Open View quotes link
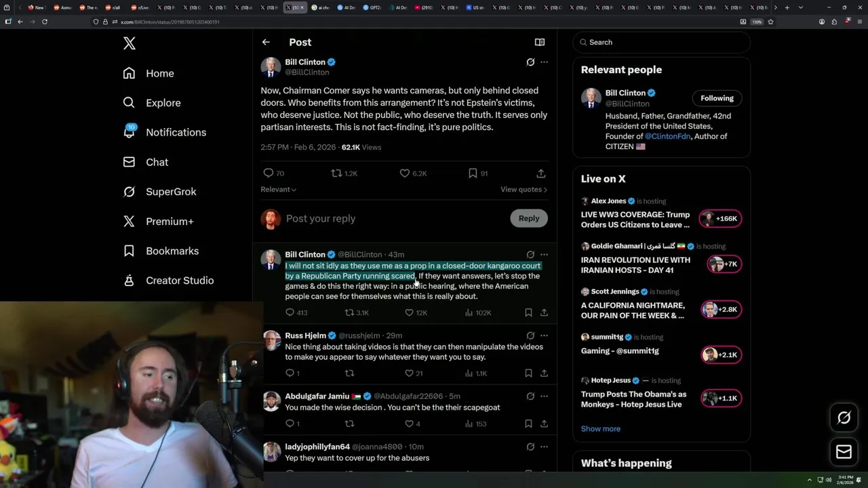Image resolution: width=868 pixels, height=488 pixels. tap(524, 189)
